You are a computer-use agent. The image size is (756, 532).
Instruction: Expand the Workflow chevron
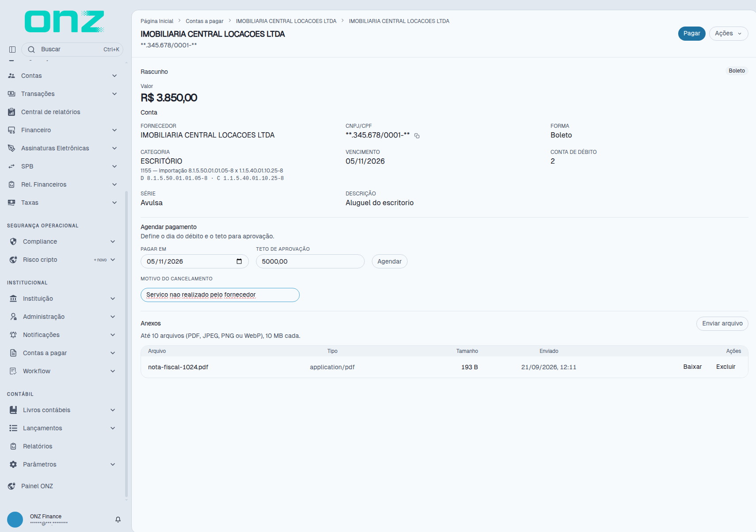[x=113, y=371]
